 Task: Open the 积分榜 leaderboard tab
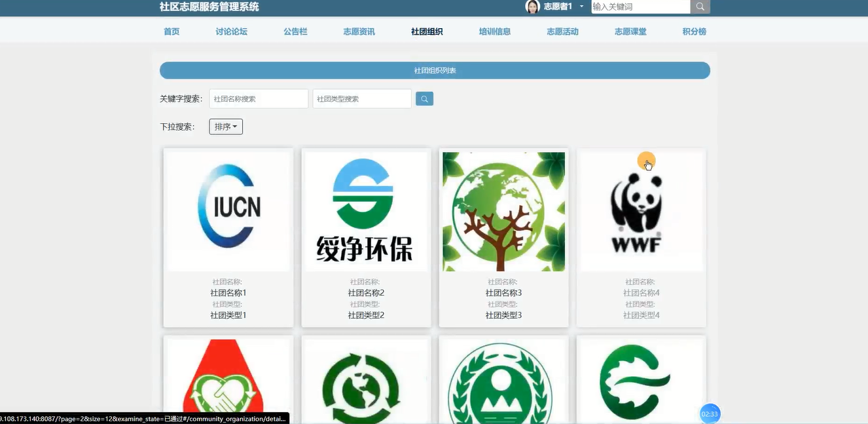point(694,31)
